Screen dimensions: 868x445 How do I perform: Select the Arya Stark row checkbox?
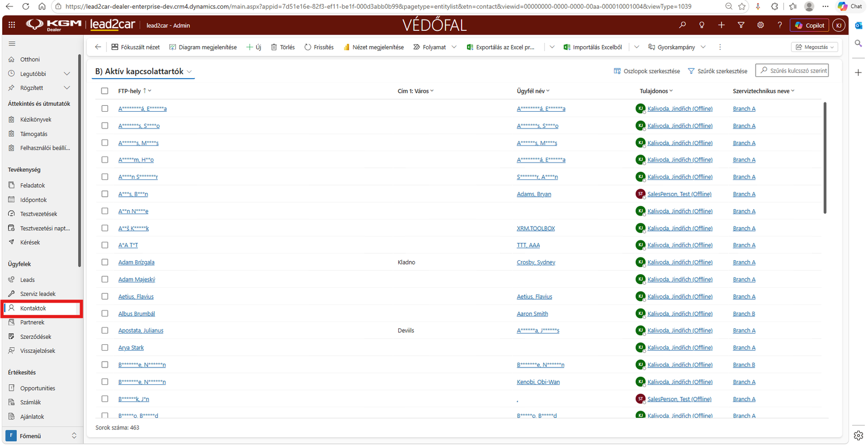click(x=105, y=347)
